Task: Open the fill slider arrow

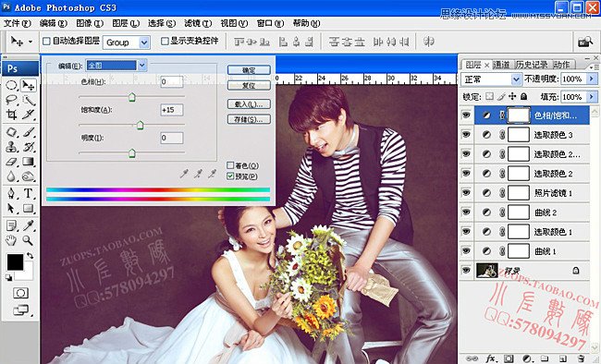Action: click(x=592, y=97)
